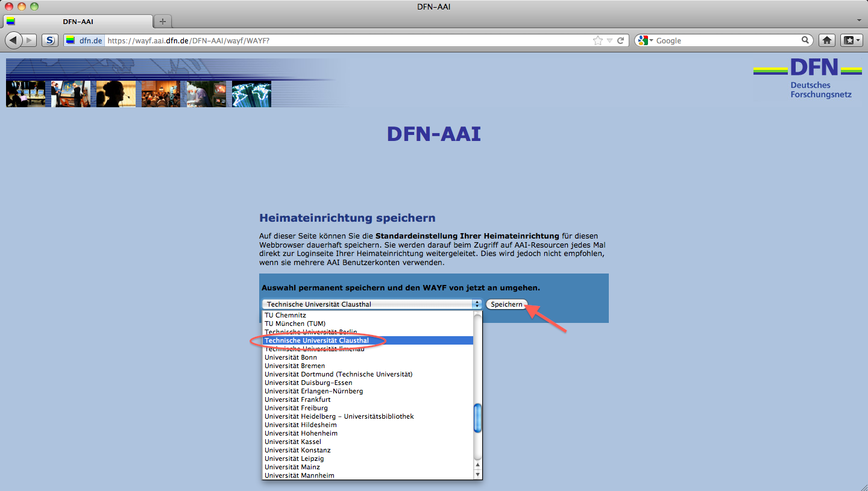
Task: Open the bookmarks toolbar button
Action: point(850,40)
